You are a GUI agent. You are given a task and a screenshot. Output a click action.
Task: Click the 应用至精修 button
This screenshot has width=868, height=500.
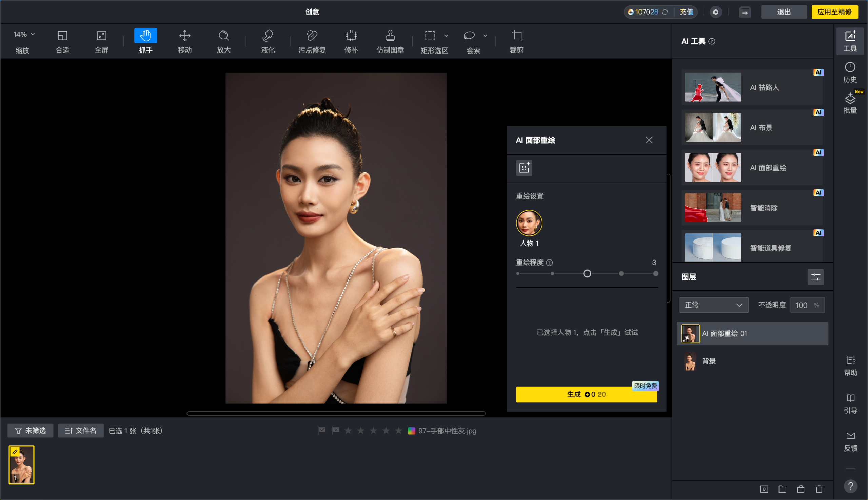click(834, 12)
